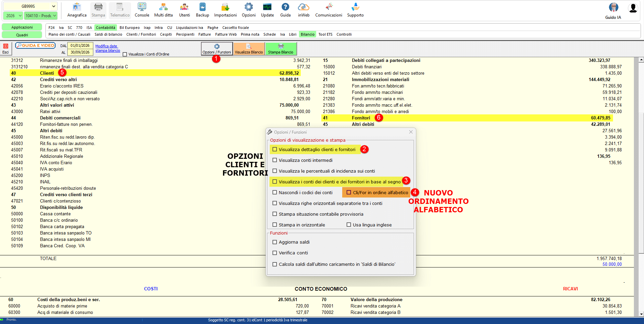Screen dimensions: 644x324
Task: Open Importazioni icon
Action: point(225,10)
